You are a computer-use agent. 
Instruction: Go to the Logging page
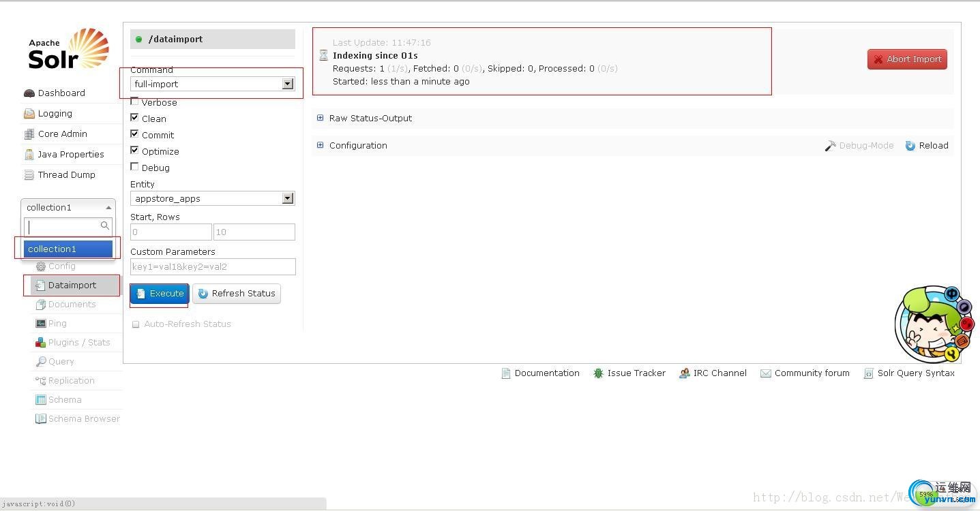pos(55,114)
